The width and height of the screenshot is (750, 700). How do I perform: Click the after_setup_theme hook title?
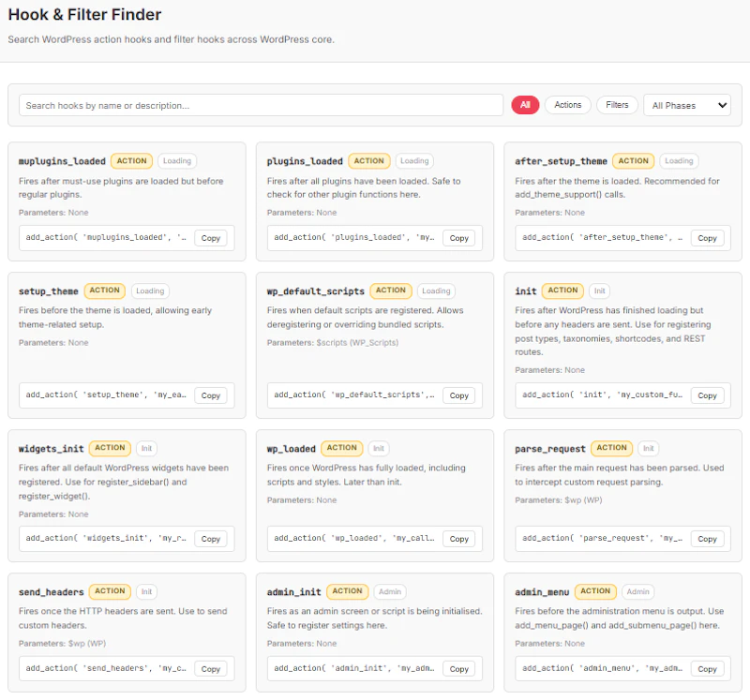pos(561,161)
